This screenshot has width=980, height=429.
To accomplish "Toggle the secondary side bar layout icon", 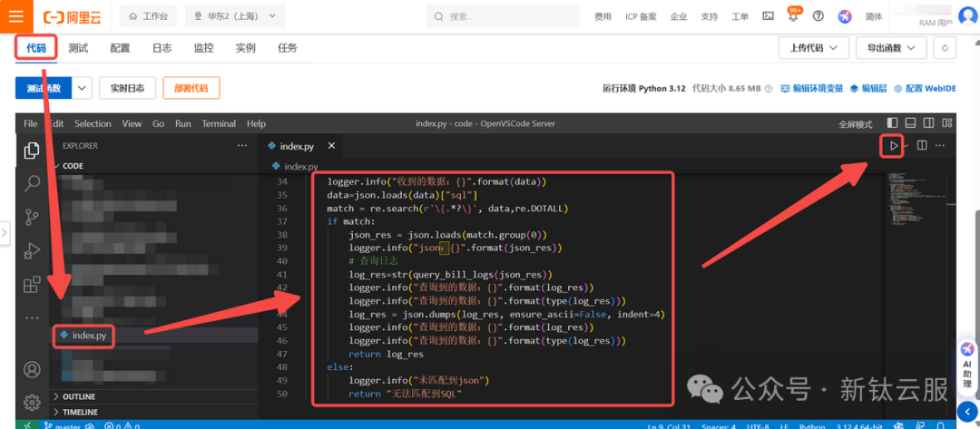I will tap(929, 123).
